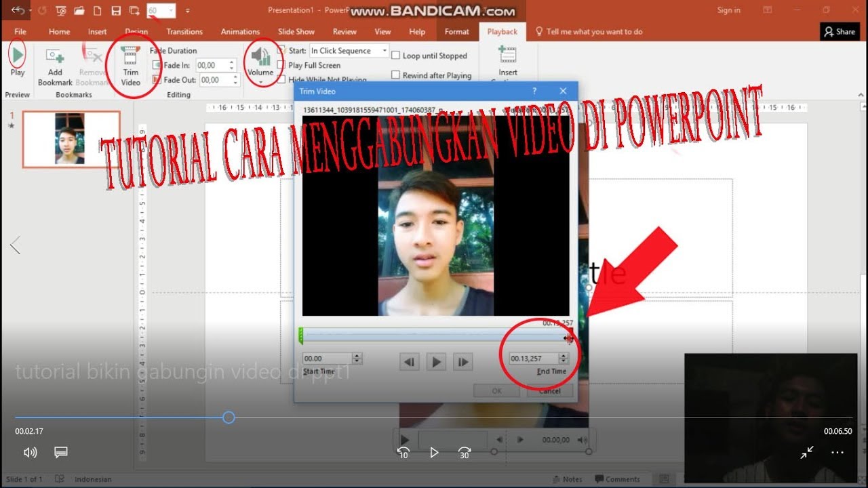Open the video player captions icon
Viewport: 868px width, 488px height.
(61, 452)
